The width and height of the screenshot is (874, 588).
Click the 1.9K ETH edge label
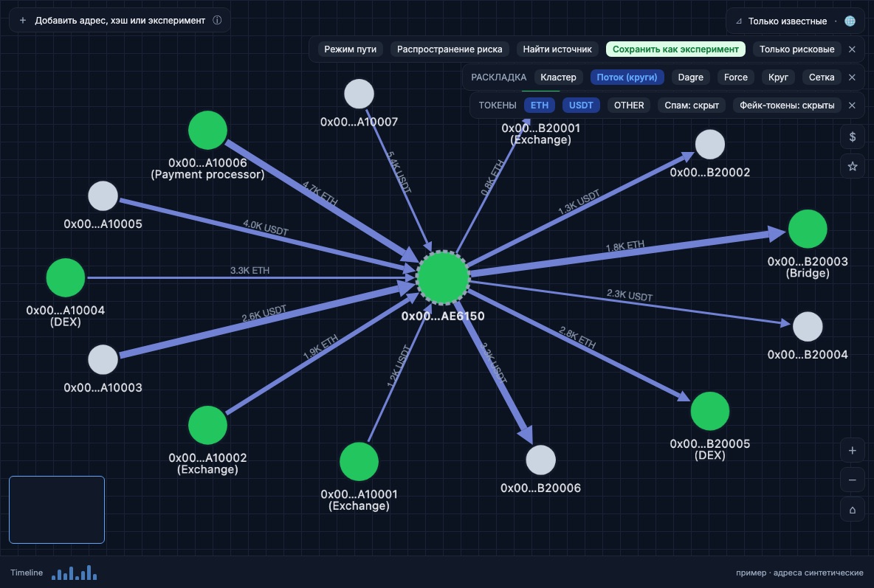(x=320, y=347)
